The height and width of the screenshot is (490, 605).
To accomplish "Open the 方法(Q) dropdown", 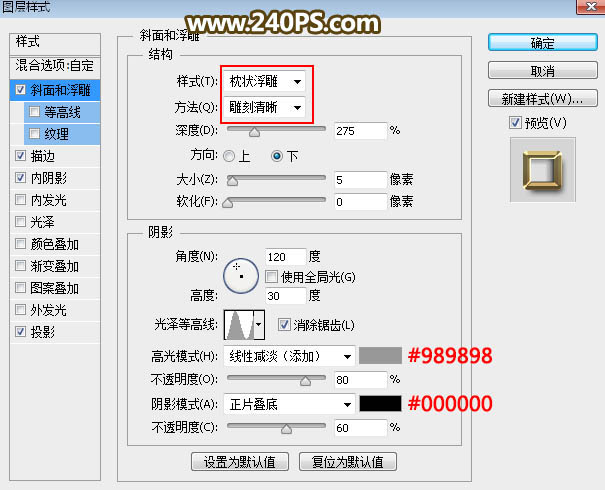I will 264,107.
